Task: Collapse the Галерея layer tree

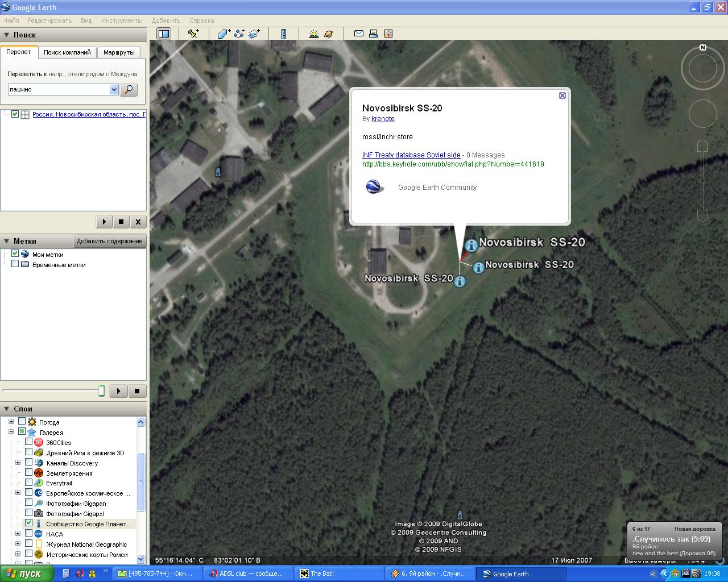Action: pos(11,432)
